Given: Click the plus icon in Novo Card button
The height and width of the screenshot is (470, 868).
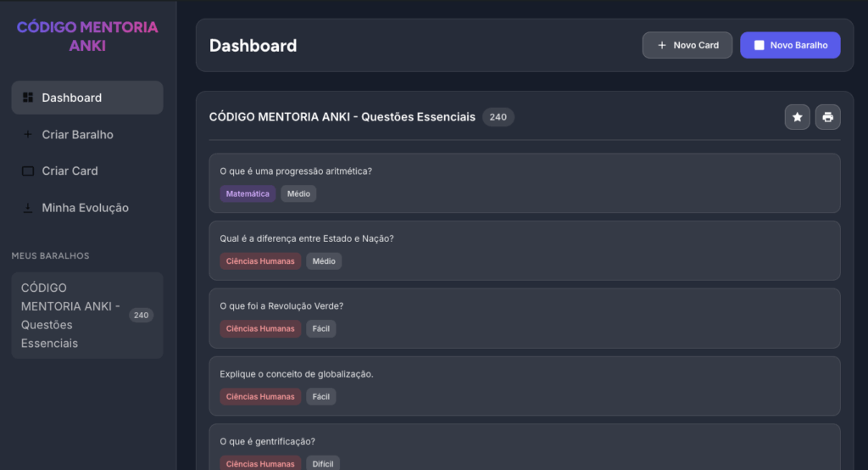Looking at the screenshot, I should (x=662, y=45).
